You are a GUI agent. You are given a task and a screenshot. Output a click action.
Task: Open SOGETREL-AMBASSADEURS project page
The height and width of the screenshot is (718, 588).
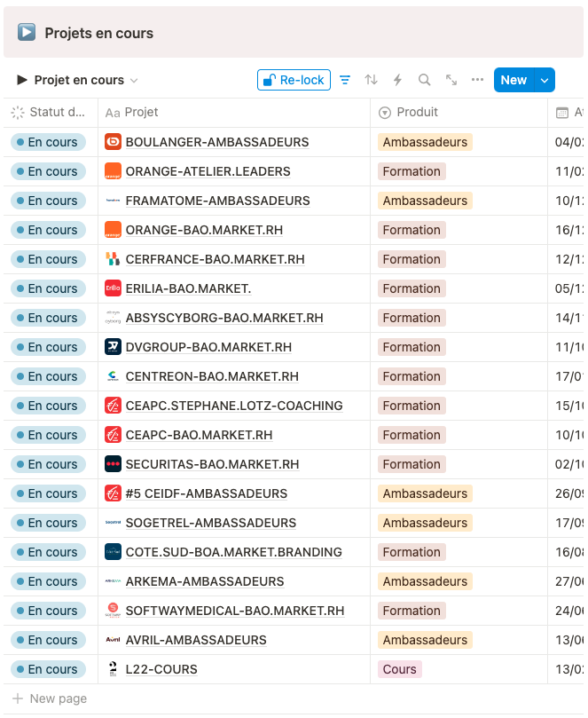pyautogui.click(x=211, y=523)
